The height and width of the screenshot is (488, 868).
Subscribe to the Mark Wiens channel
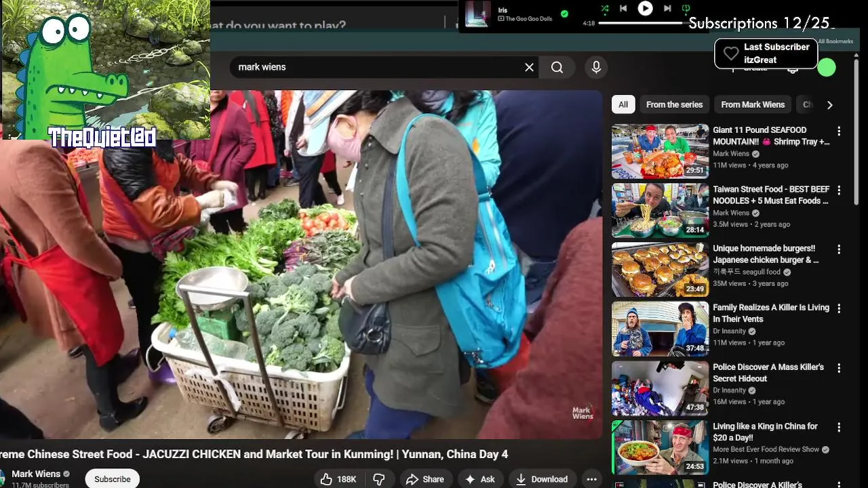click(113, 479)
